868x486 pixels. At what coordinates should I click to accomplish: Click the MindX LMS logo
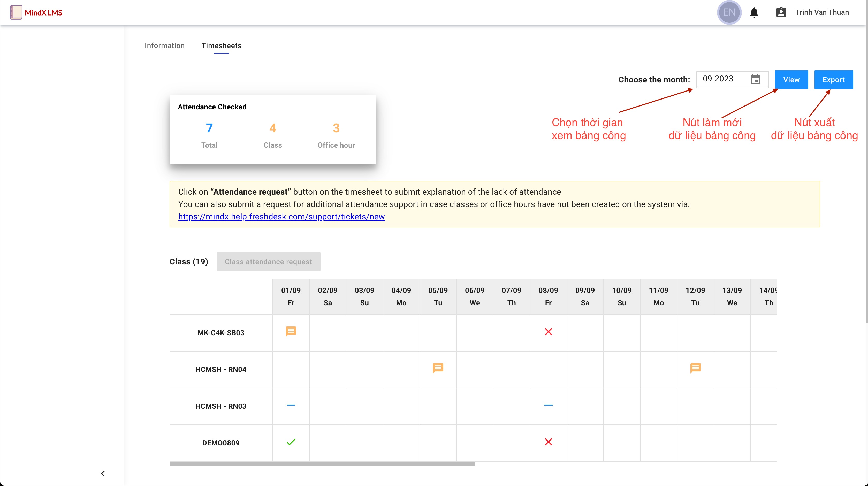click(36, 12)
